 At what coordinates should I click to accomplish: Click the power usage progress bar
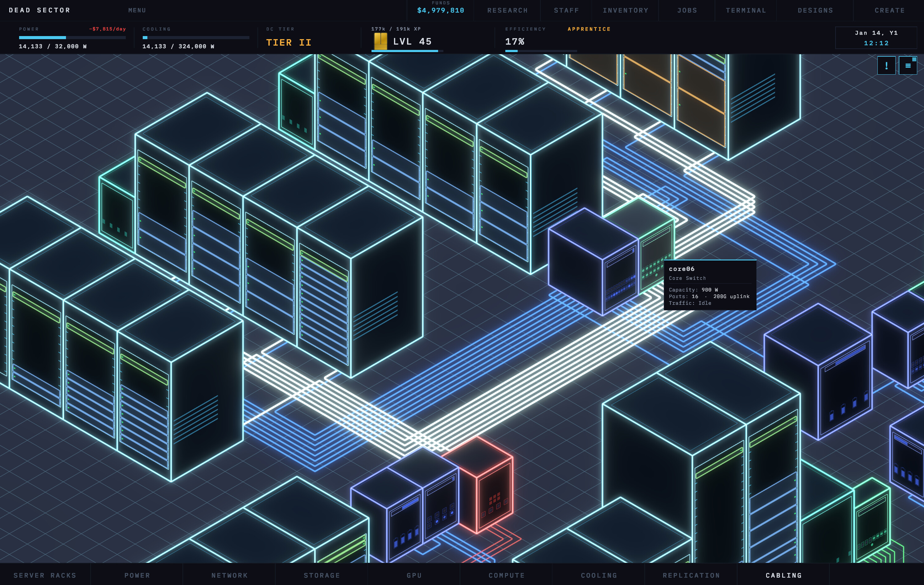(72, 38)
